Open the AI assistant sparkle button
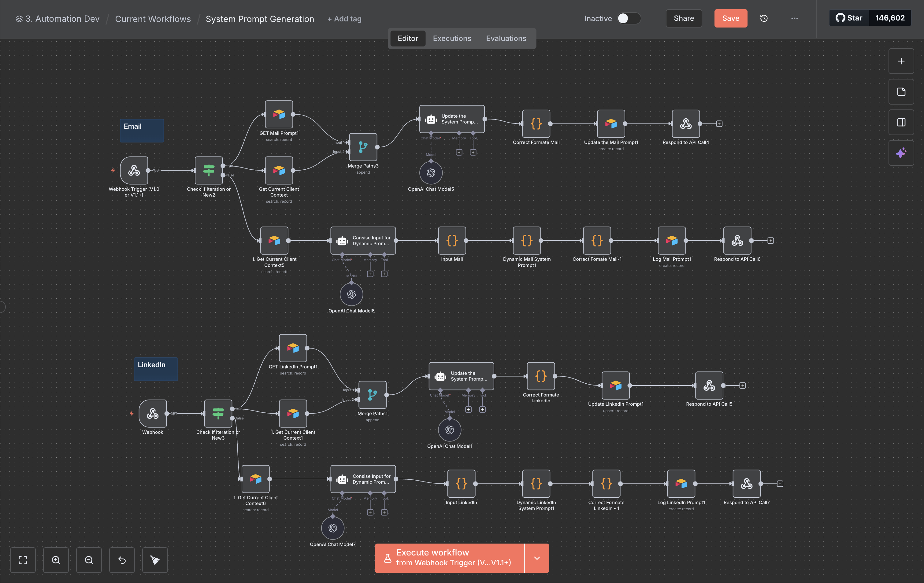 click(901, 153)
